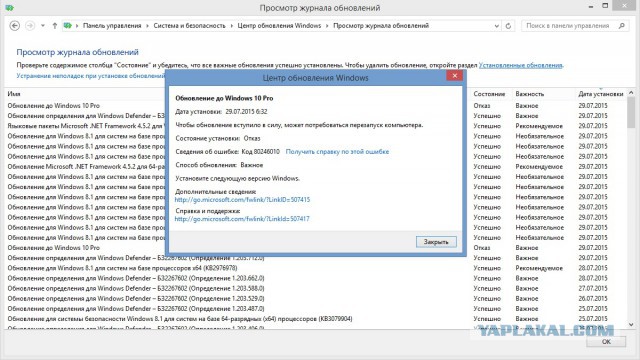Image resolution: width=640 pixels, height=360 pixels.
Task: Open 'Система и безопасность' breadcrumb
Action: pyautogui.click(x=189, y=26)
